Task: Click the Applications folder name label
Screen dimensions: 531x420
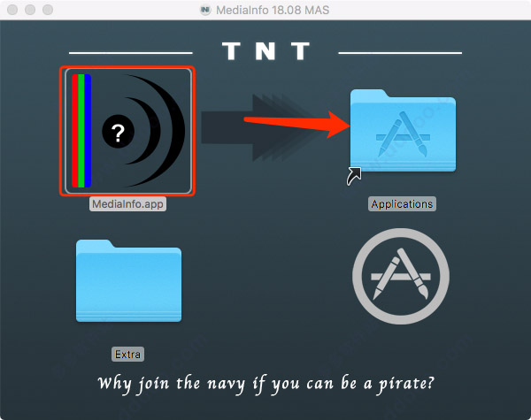Action: [x=402, y=204]
